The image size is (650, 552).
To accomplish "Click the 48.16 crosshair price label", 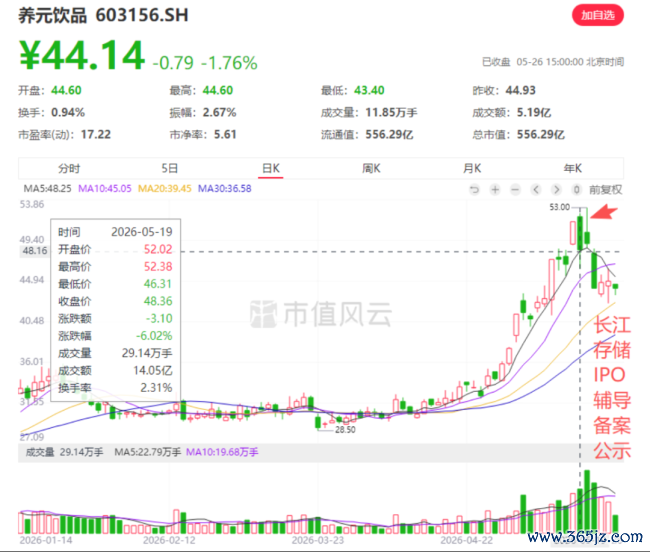I will (x=35, y=251).
